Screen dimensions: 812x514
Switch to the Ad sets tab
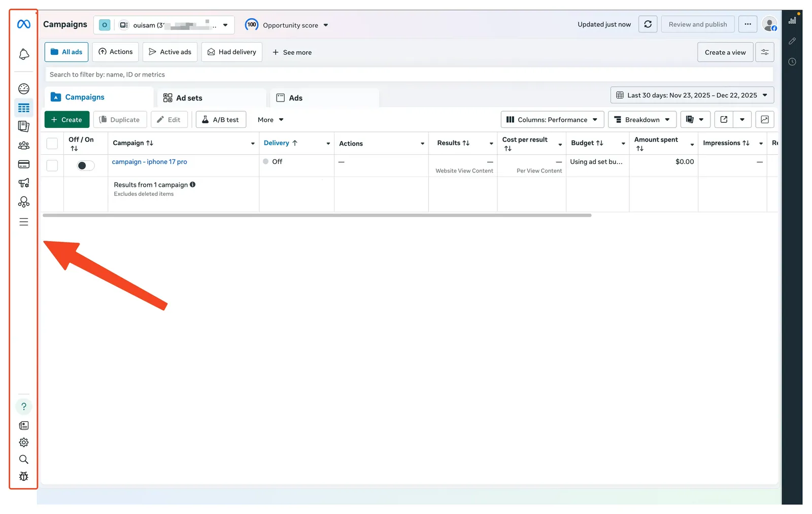[x=188, y=97]
